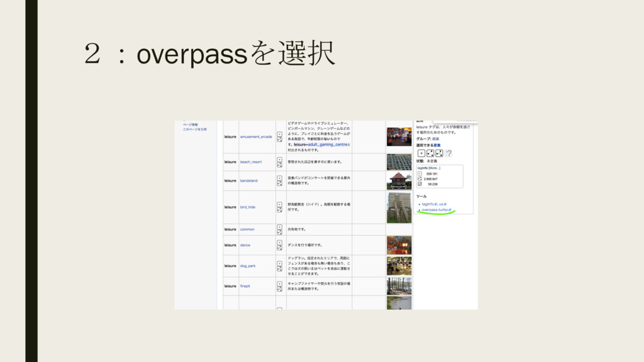Open the dance hall photo thumbnail
This screenshot has height=362, width=644.
click(x=399, y=245)
